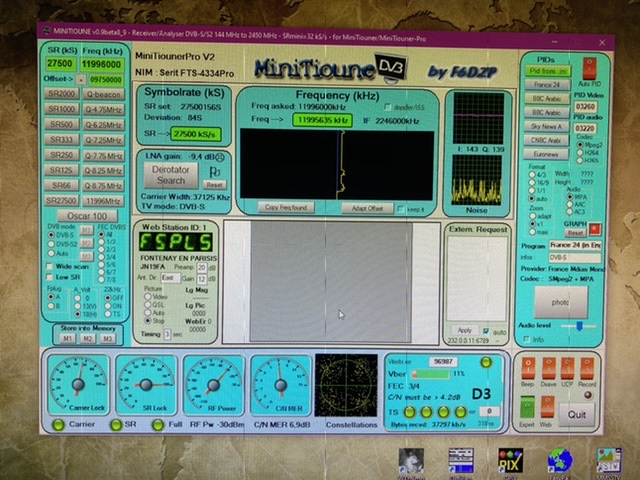Enable the Wide scan checkbox
Screen dimensions: 640x480
click(51, 267)
